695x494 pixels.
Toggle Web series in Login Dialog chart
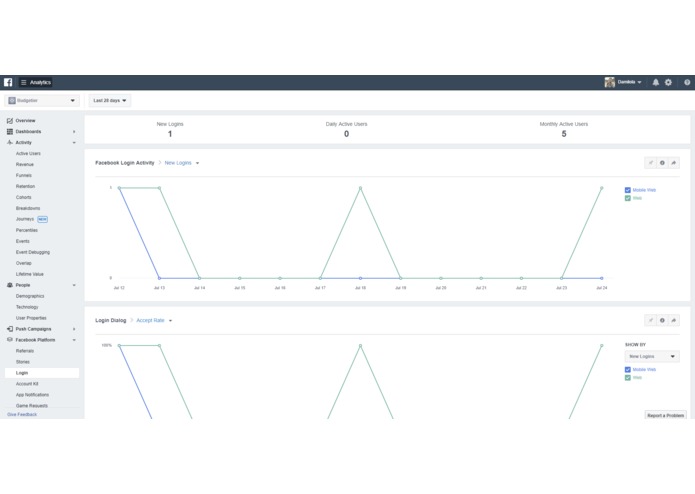(x=628, y=378)
